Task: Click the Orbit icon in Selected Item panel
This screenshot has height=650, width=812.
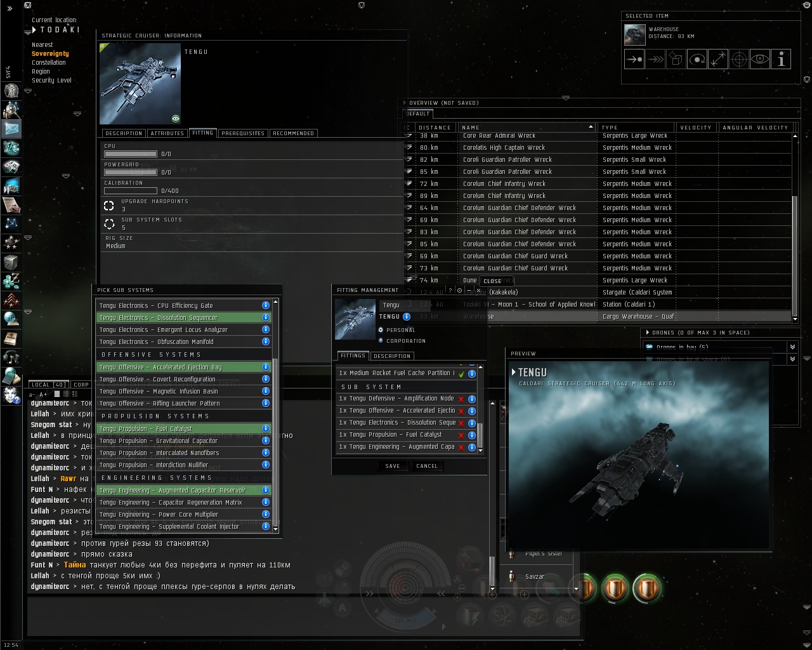Action: click(697, 60)
